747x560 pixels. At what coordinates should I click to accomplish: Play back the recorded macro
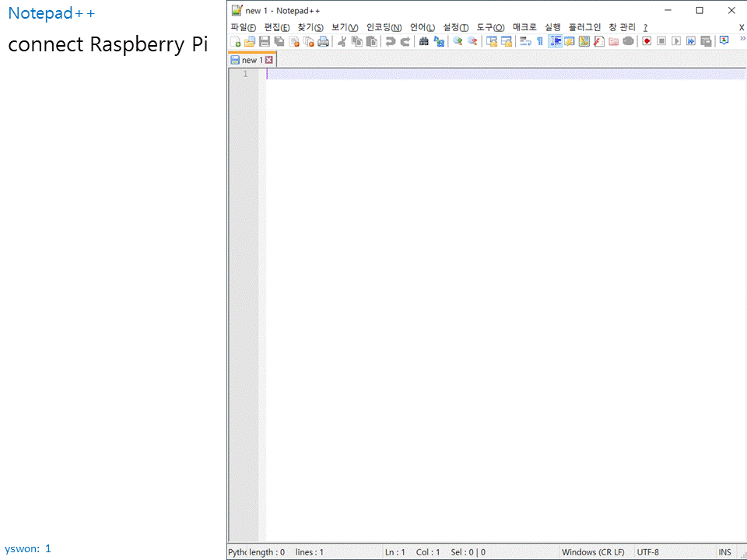coord(676,41)
